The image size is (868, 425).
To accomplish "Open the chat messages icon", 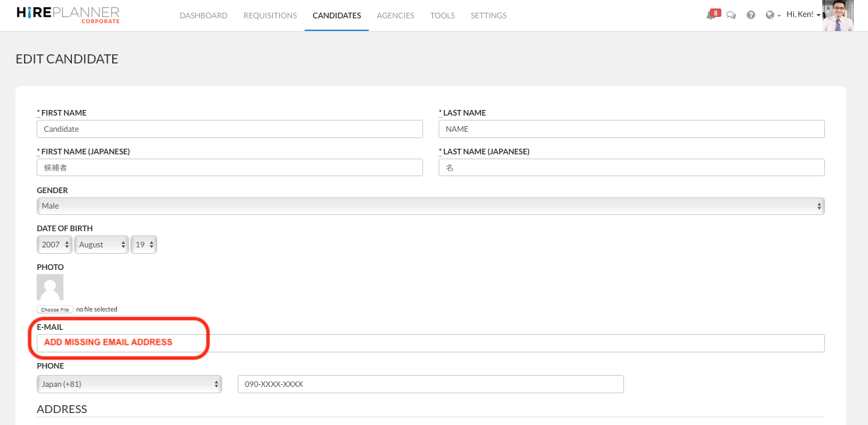I will click(x=731, y=15).
